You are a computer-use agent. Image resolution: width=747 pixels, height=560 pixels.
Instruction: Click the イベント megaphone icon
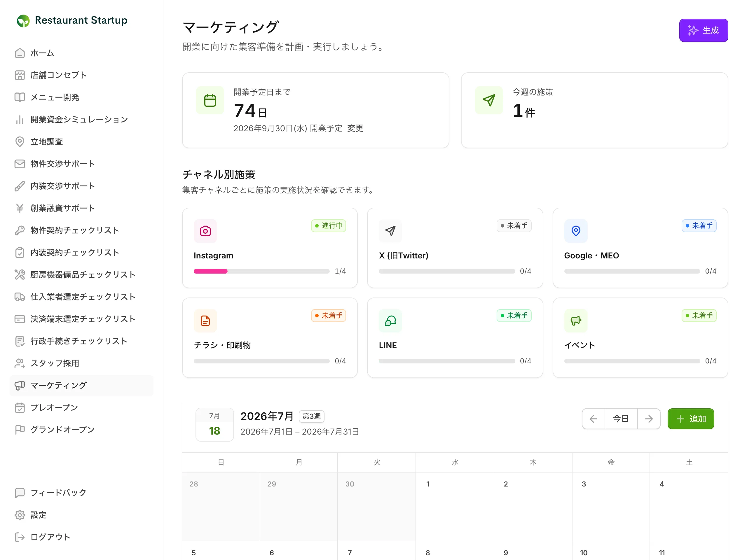coord(576,321)
